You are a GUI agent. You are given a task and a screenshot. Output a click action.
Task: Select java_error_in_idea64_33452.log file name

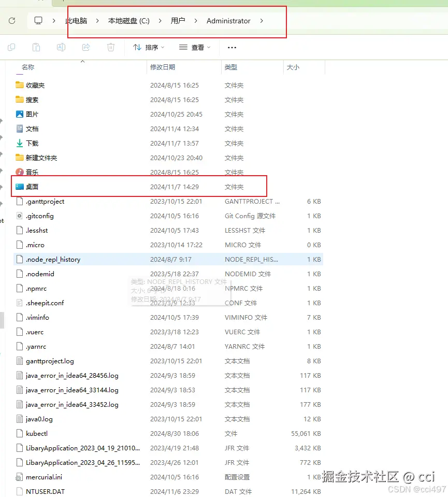pyautogui.click(x=72, y=405)
